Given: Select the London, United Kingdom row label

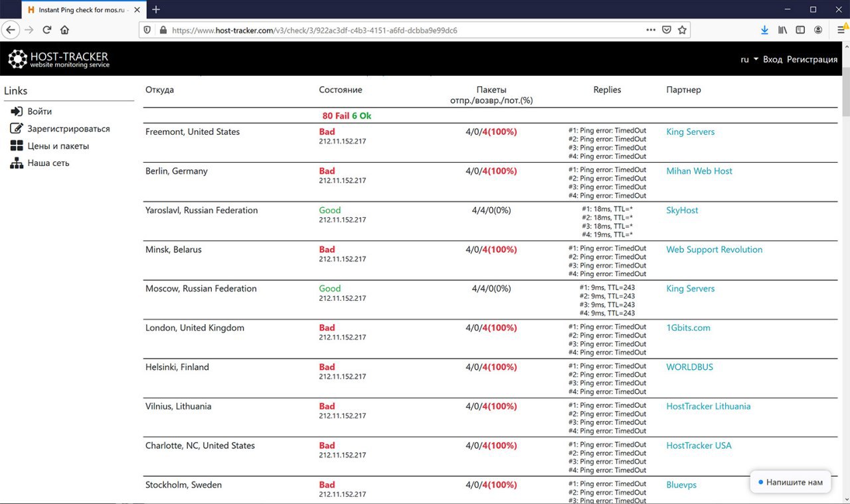Looking at the screenshot, I should click(x=195, y=327).
